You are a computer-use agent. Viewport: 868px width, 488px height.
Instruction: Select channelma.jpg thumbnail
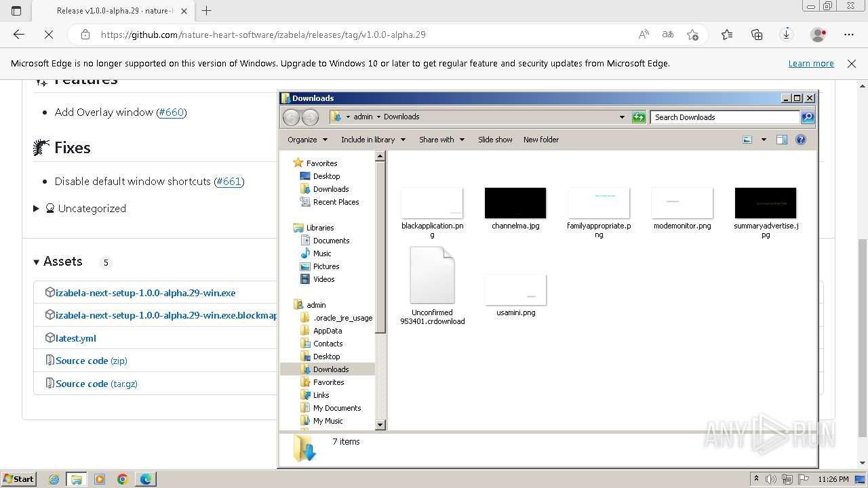tap(515, 209)
